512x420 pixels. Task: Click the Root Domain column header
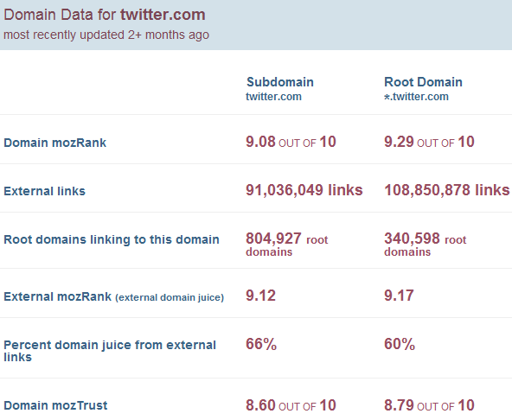[x=423, y=82]
